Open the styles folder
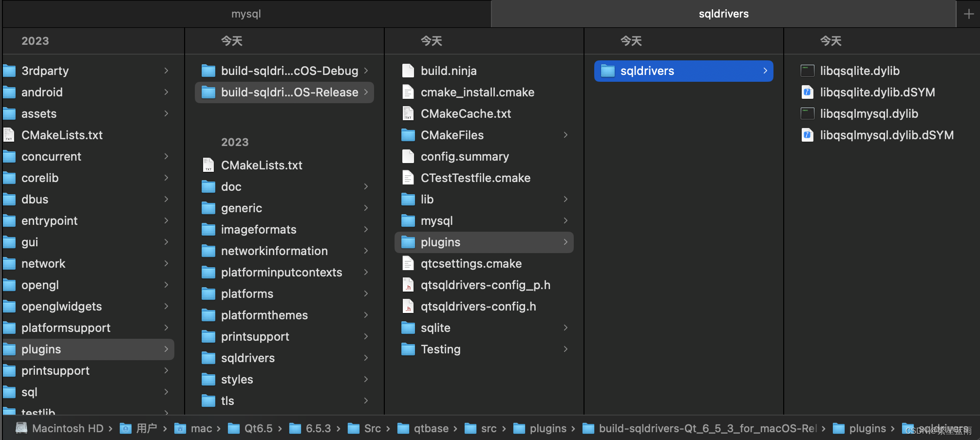Image resolution: width=980 pixels, height=440 pixels. tap(236, 379)
